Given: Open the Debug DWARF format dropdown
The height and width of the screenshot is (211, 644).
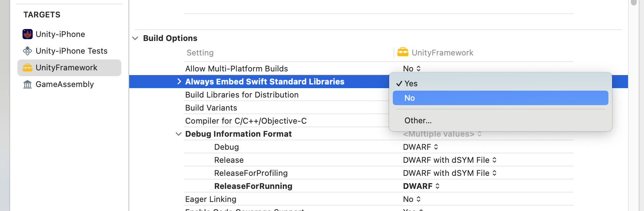Looking at the screenshot, I should [420, 147].
